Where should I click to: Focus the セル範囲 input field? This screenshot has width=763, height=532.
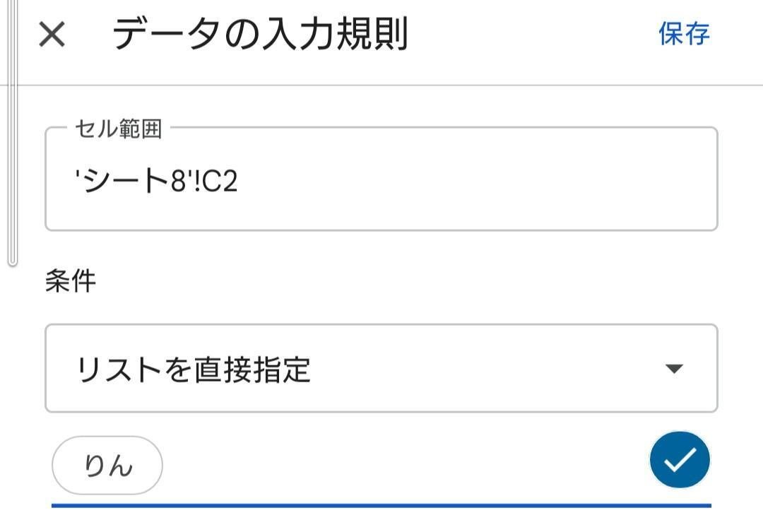[x=381, y=179]
